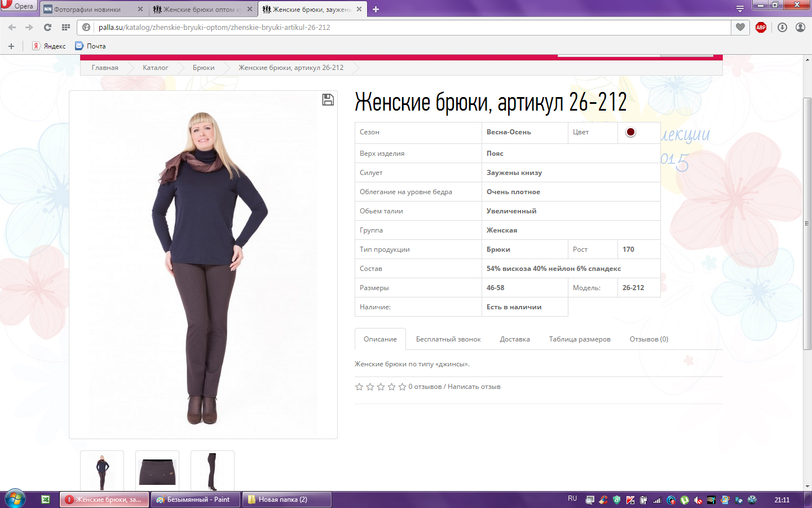Open the Бесплатный звонок tab
The width and height of the screenshot is (812, 508).
coord(448,339)
